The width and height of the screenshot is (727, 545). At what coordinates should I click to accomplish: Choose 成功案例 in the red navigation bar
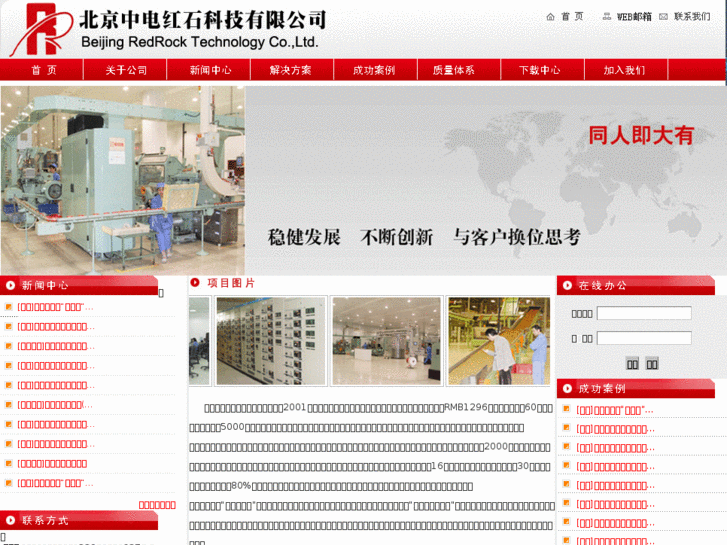pos(374,70)
